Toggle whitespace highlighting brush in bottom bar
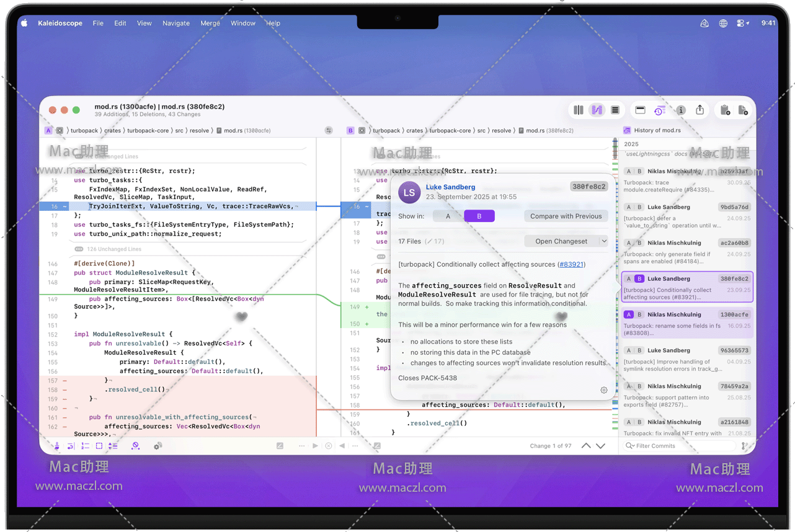Image resolution: width=795 pixels, height=532 pixels. click(56, 446)
